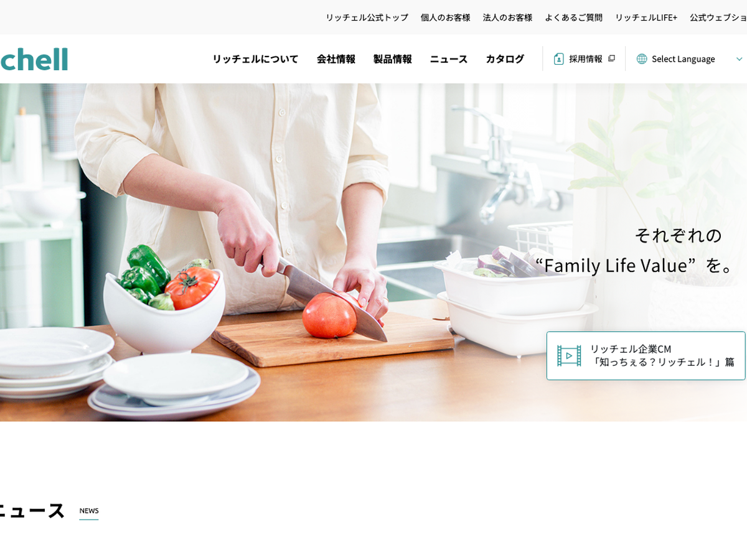Click the globe icon for language selection
This screenshot has width=747, height=560.
[x=642, y=58]
